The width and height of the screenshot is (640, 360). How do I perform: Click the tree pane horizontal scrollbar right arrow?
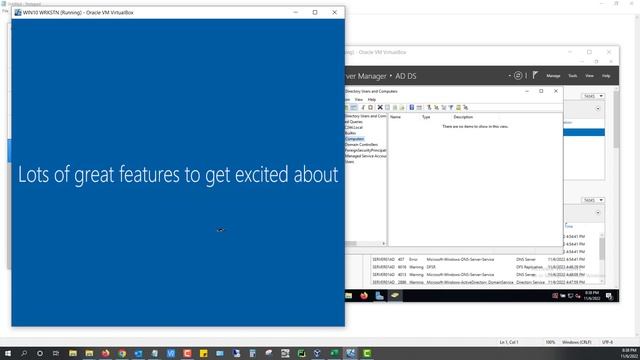click(384, 244)
